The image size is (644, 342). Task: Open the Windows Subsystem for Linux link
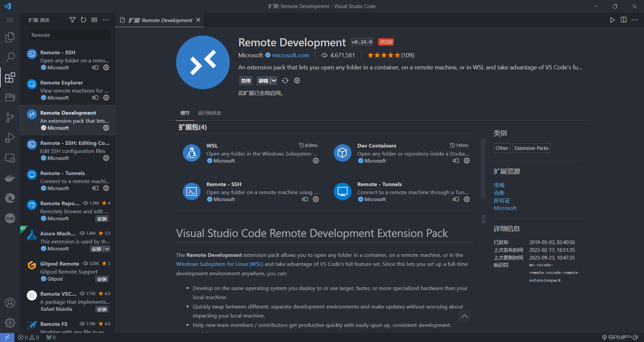219,264
